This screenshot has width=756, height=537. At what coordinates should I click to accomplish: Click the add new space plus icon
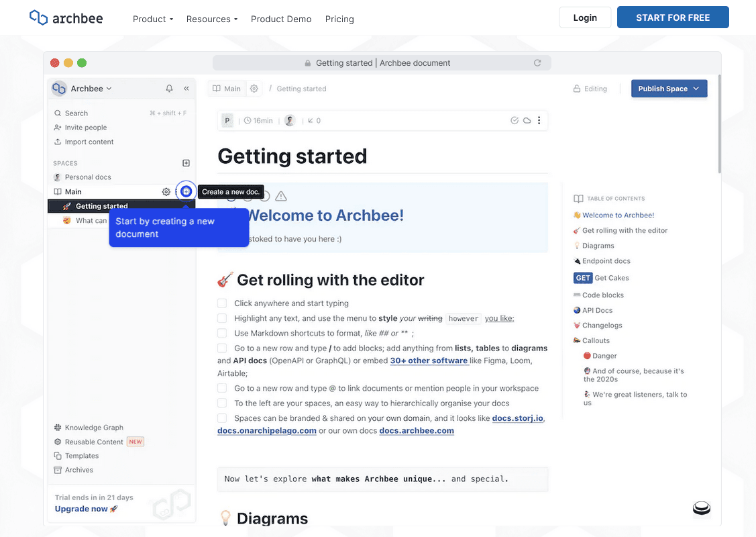[x=186, y=163]
